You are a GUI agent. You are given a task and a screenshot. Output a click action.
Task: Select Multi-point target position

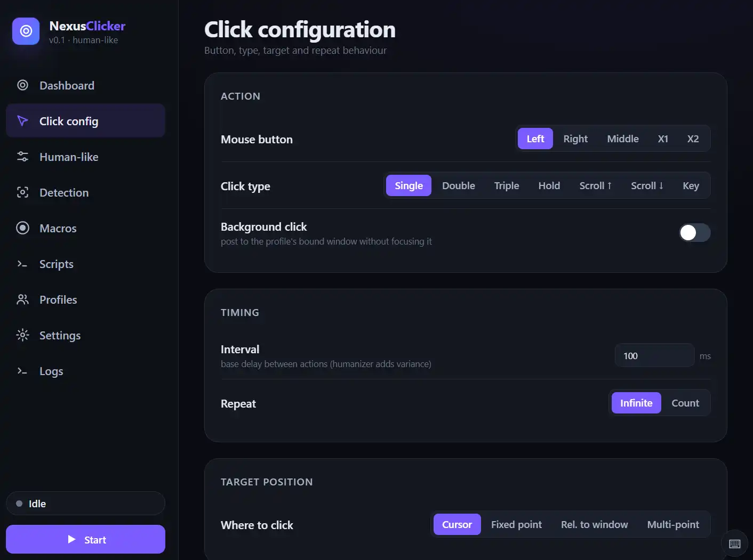tap(673, 524)
